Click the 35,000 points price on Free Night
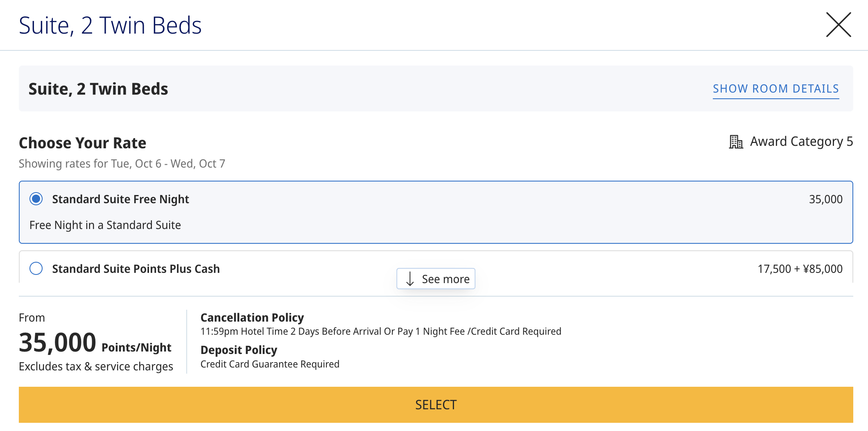This screenshot has height=431, width=868. [x=825, y=200]
